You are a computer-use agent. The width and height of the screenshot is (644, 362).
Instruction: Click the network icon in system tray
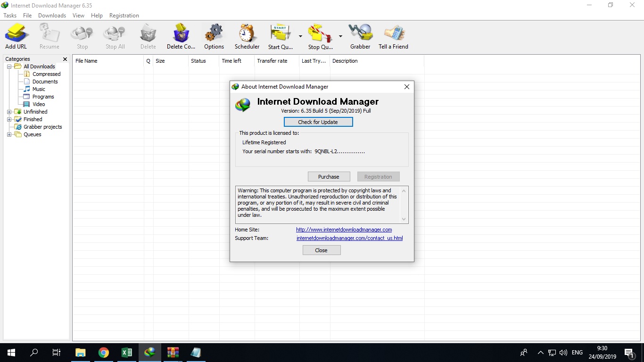point(552,353)
